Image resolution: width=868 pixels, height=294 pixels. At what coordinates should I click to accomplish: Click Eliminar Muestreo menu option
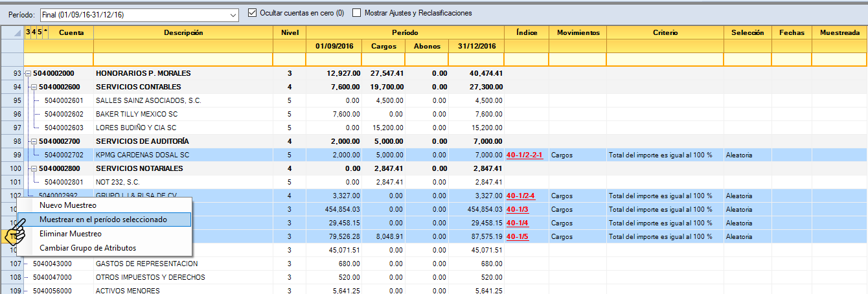70,234
